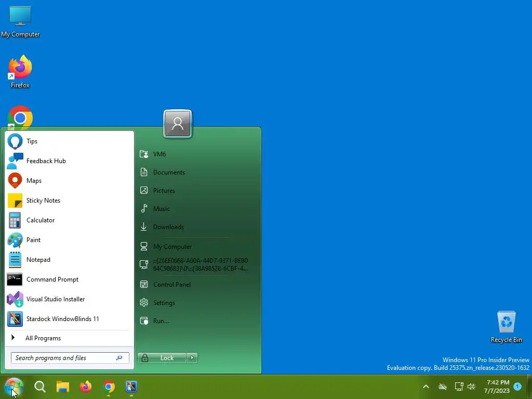Show hidden tray icons chevron

426,387
